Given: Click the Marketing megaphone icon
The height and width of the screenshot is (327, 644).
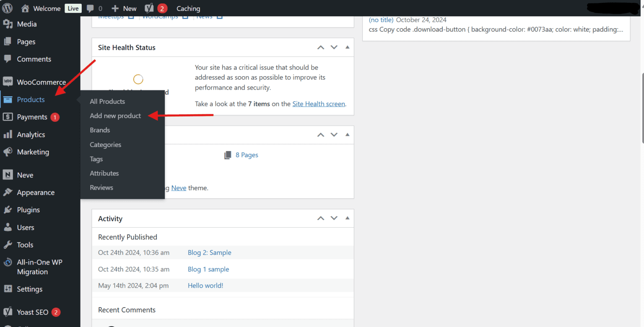Looking at the screenshot, I should click(9, 152).
